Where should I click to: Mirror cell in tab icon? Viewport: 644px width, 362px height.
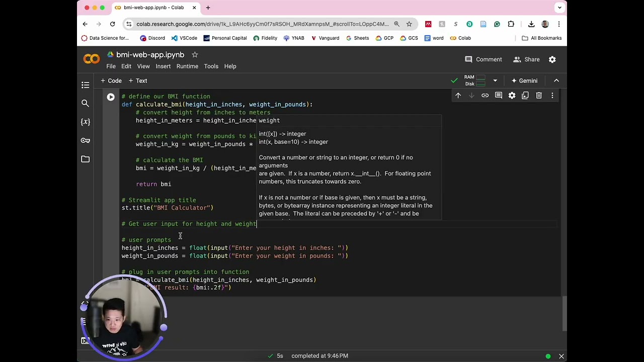pos(525,96)
